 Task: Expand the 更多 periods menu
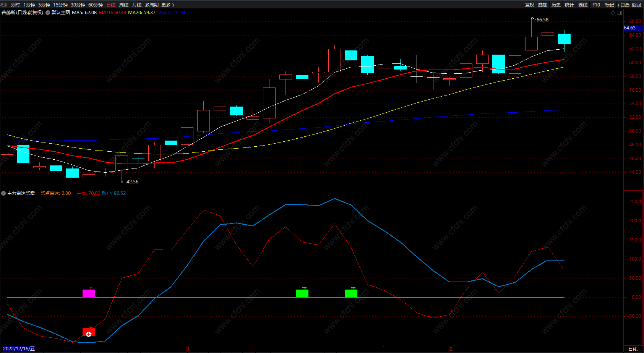(168, 5)
